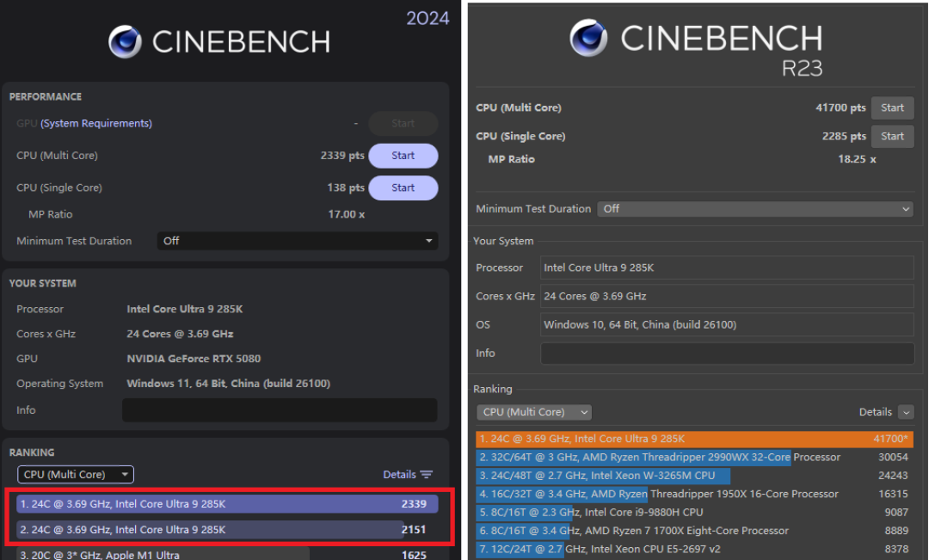The image size is (929, 560).
Task: Click the Details filter lines icon in Cinebench 2024
Action: point(426,475)
